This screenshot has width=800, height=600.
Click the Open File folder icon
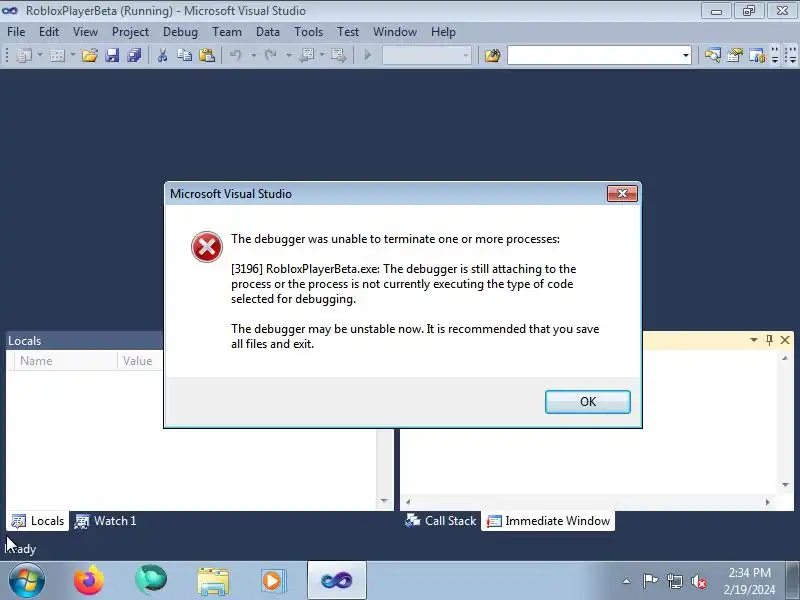click(90, 55)
